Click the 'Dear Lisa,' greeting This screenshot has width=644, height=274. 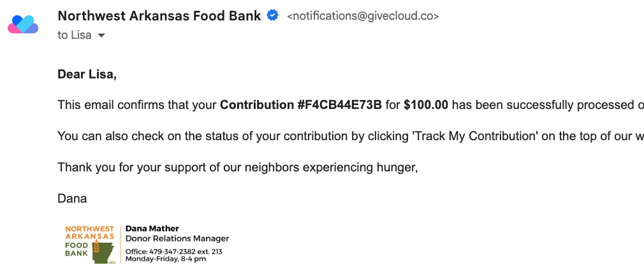(x=87, y=75)
